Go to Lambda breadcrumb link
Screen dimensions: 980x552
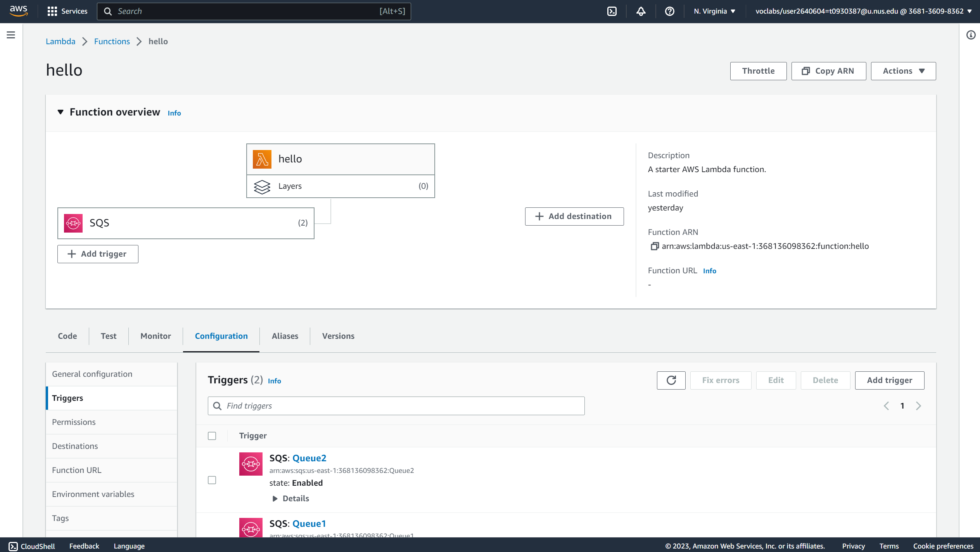coord(60,41)
